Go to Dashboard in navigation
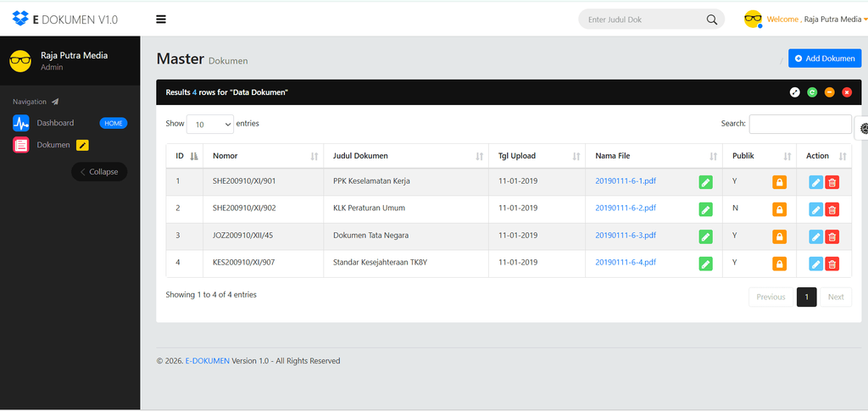868x411 pixels. [55, 123]
